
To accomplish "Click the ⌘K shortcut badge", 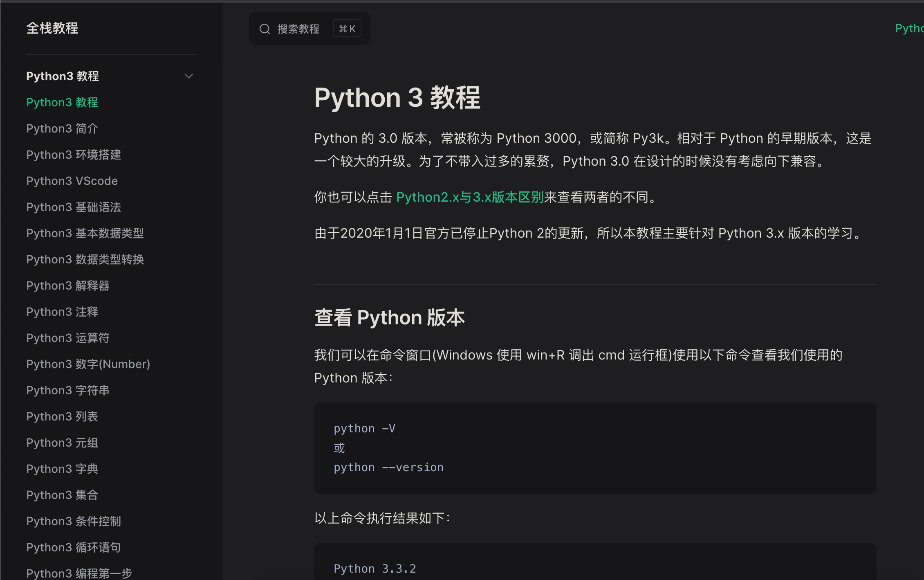I will coord(347,29).
